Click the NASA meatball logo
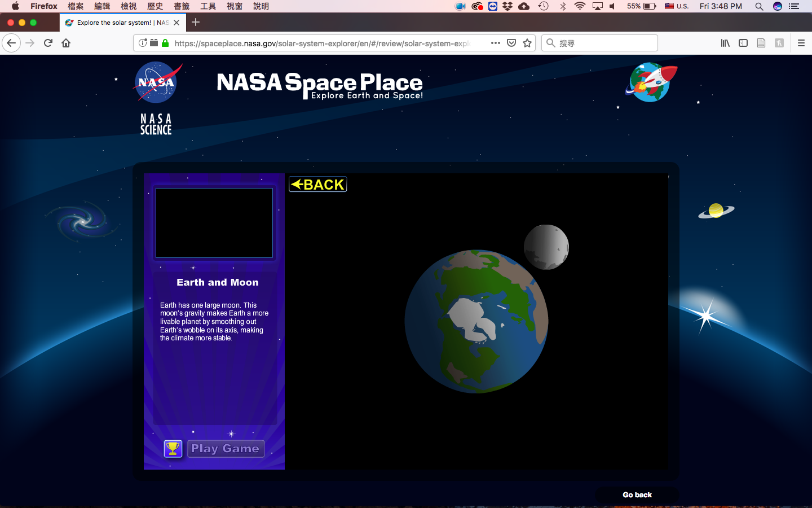Screen dimensions: 812x508 [x=157, y=82]
